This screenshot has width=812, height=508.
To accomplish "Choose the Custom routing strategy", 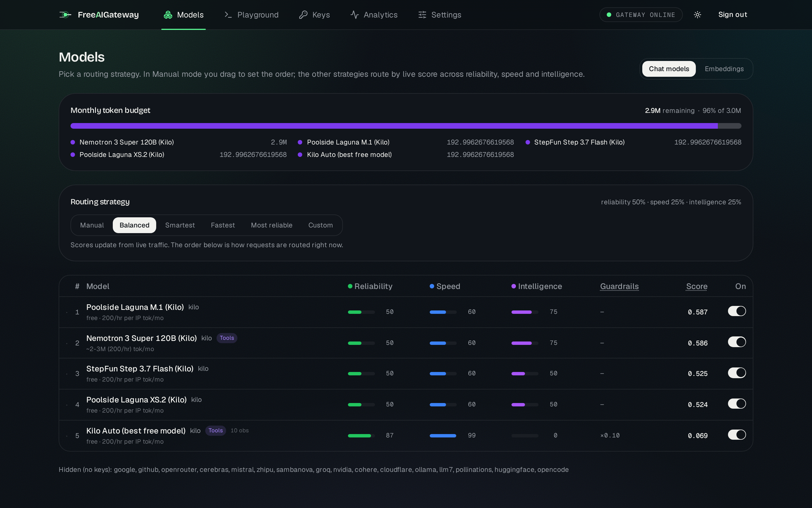I will 321,225.
